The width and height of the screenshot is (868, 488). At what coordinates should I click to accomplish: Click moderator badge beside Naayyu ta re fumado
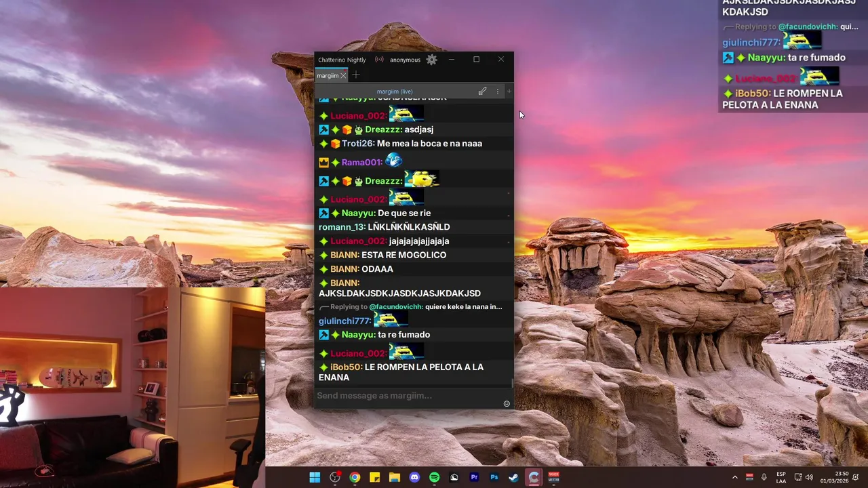point(324,335)
